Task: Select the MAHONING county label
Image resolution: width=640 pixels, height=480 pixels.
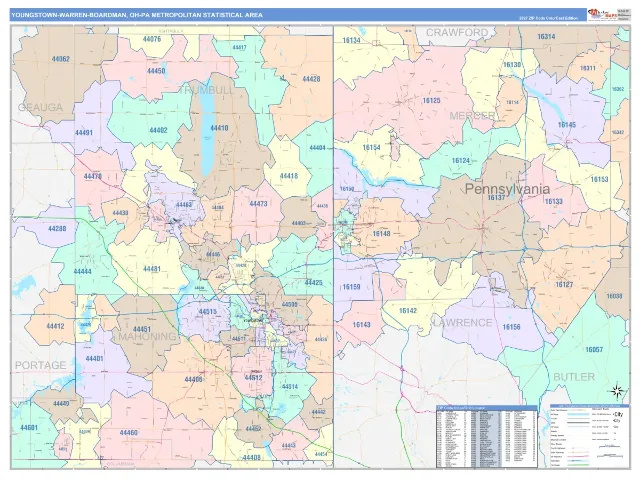Action: pos(147,336)
